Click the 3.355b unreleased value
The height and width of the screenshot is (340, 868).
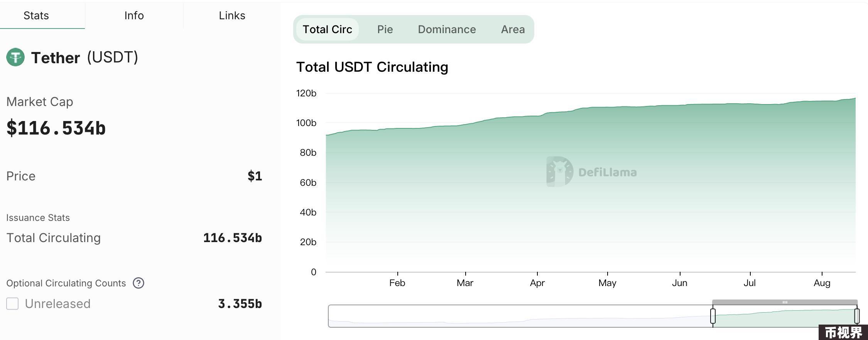click(240, 304)
